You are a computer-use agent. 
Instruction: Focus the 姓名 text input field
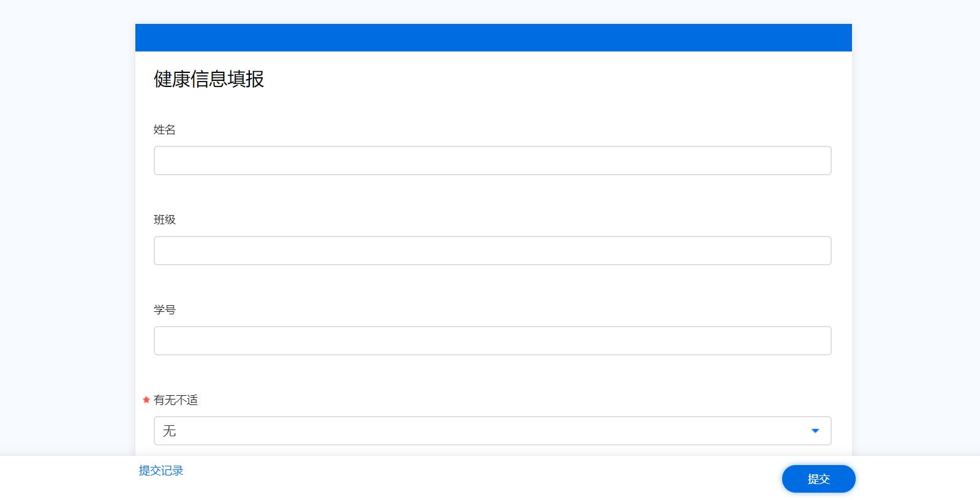click(492, 161)
